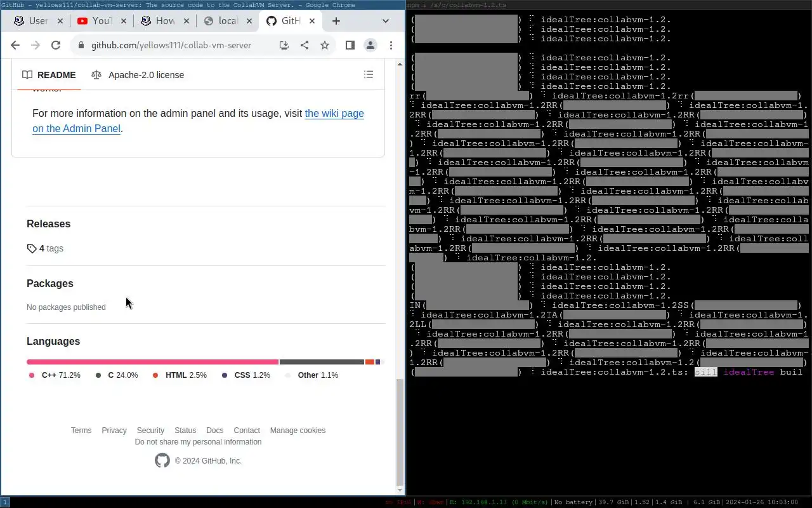812x508 pixels.
Task: Select the README tab
Action: click(49, 75)
